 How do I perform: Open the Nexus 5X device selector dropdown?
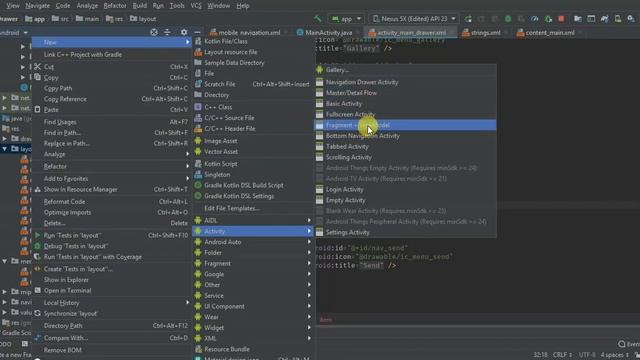pyautogui.click(x=414, y=19)
